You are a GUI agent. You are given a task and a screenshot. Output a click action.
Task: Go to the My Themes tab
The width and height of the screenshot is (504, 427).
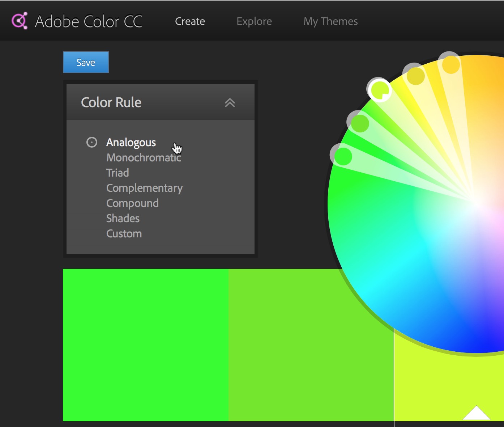tap(330, 21)
